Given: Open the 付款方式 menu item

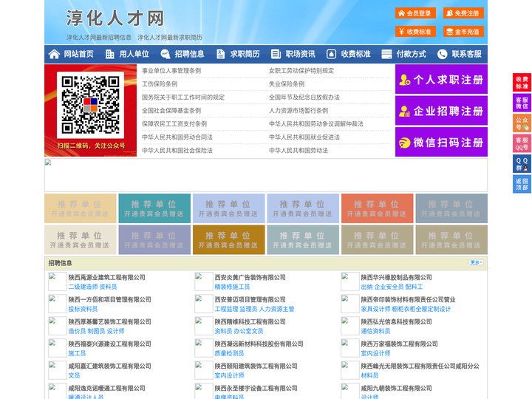Looking at the screenshot, I should [x=412, y=54].
